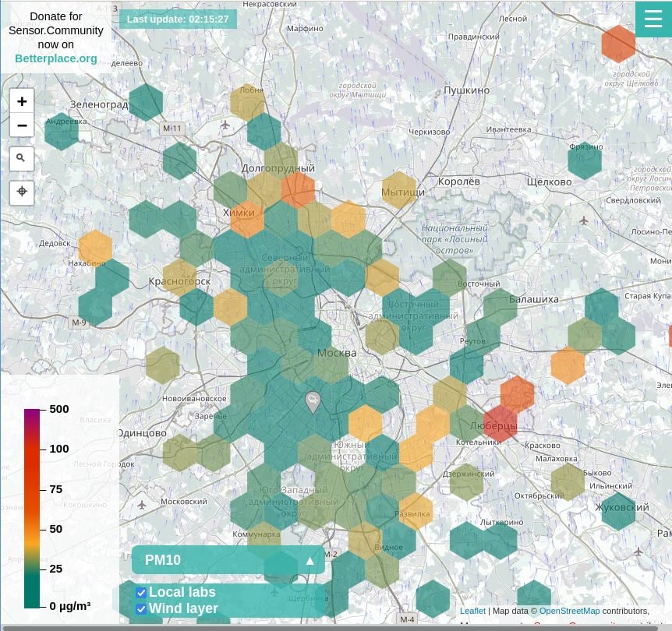Select the red hexagon at Люберцы

tap(500, 425)
